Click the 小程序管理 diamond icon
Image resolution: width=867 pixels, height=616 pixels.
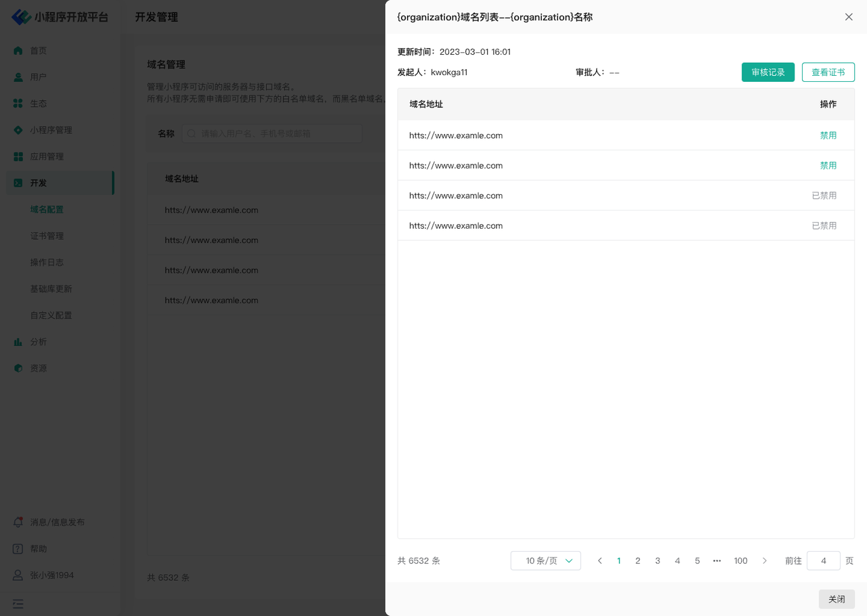(x=18, y=130)
